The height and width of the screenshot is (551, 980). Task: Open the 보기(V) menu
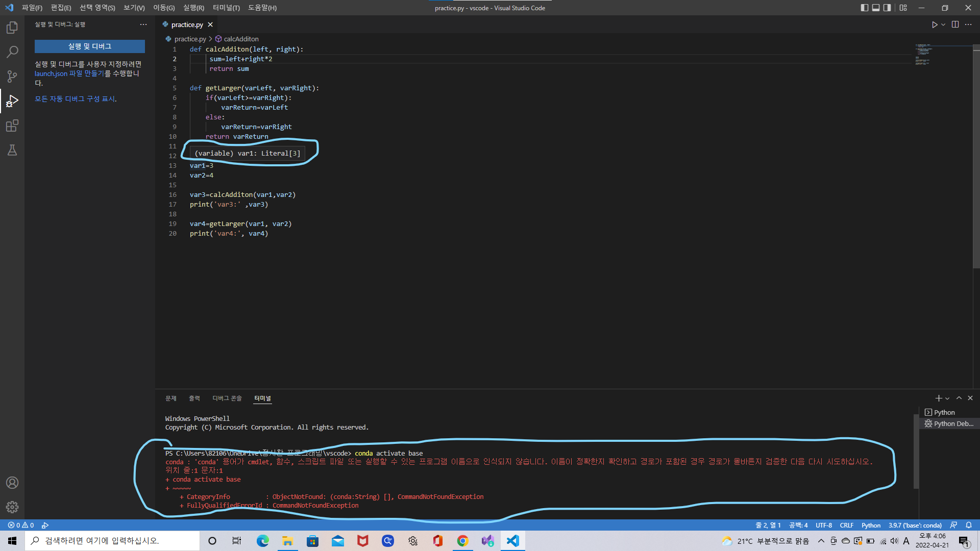[134, 8]
